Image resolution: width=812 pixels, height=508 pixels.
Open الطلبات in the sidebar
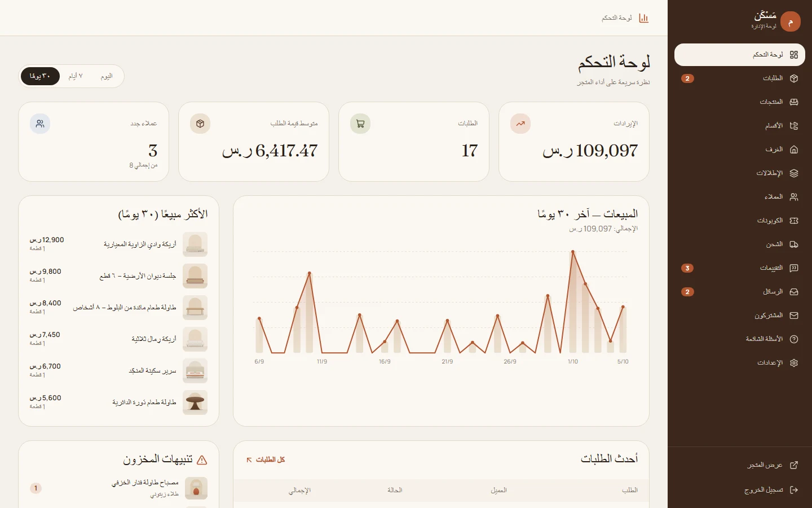tap(739, 78)
